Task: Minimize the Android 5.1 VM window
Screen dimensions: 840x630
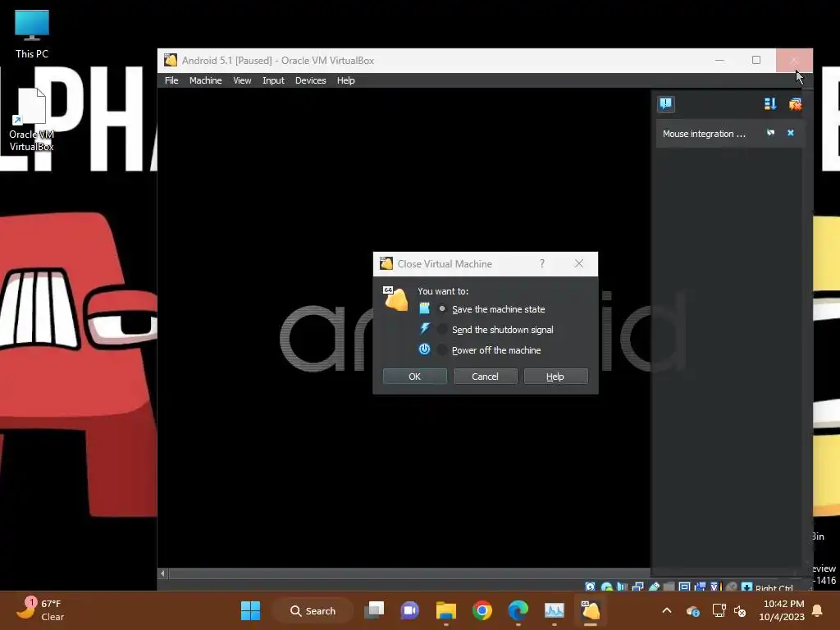Action: (719, 60)
